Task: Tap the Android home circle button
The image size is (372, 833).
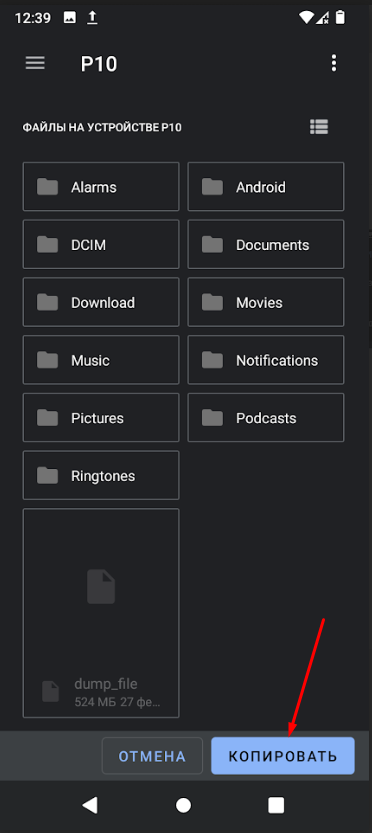Action: tap(183, 805)
